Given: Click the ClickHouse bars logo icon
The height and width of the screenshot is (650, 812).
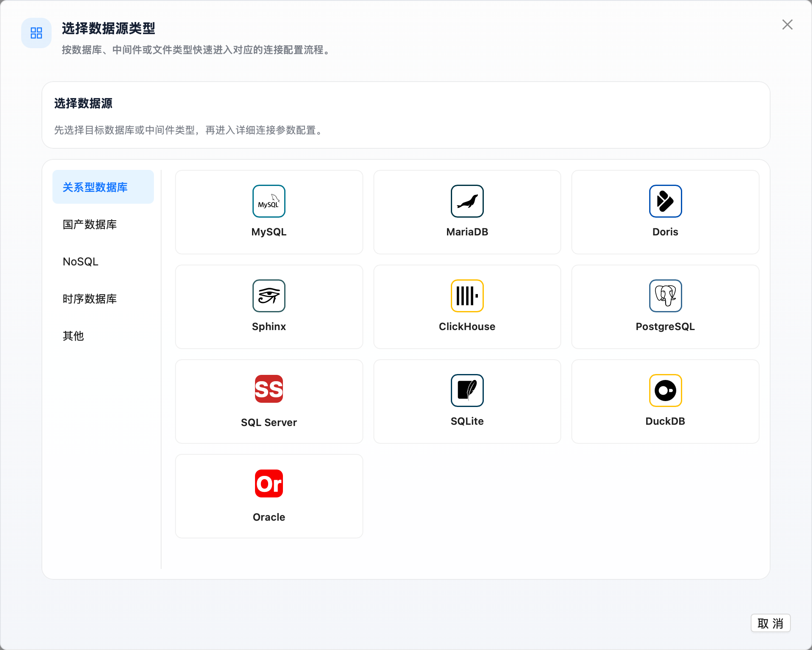Looking at the screenshot, I should (x=467, y=296).
